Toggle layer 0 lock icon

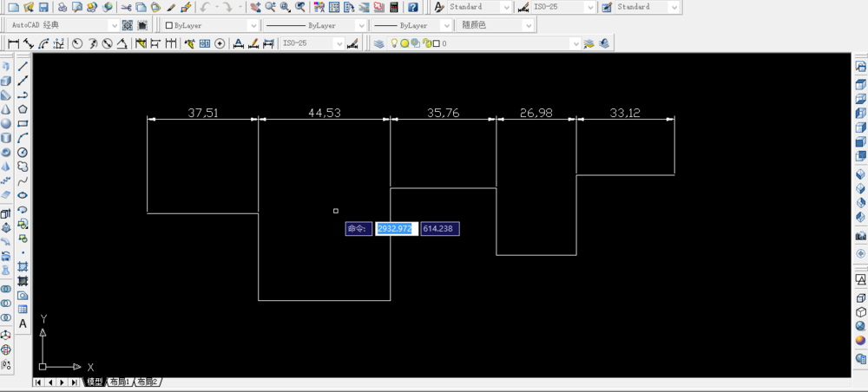tap(427, 43)
